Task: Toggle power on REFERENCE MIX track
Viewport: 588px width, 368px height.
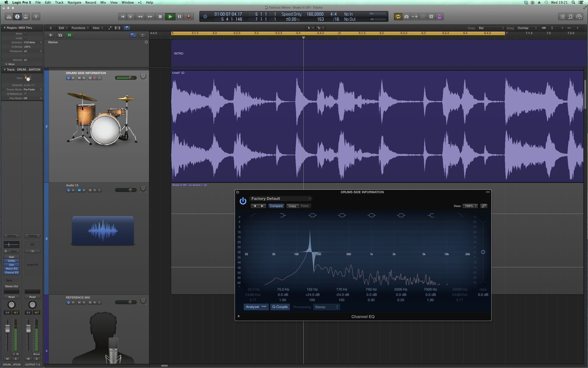Action: coord(68,302)
